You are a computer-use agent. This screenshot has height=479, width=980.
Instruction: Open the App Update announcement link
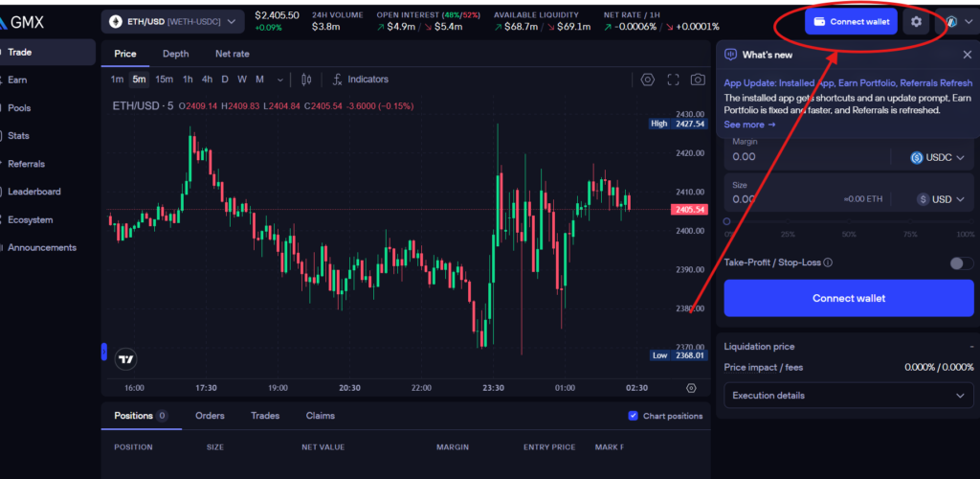tap(848, 83)
